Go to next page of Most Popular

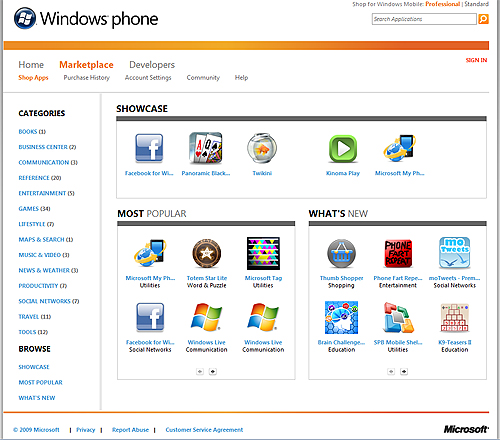point(213,371)
